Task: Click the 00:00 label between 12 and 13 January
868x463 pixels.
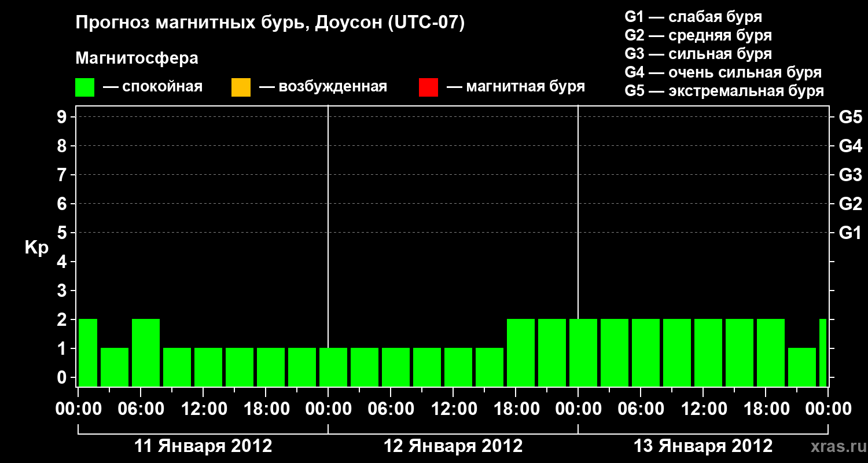Action: click(x=578, y=409)
